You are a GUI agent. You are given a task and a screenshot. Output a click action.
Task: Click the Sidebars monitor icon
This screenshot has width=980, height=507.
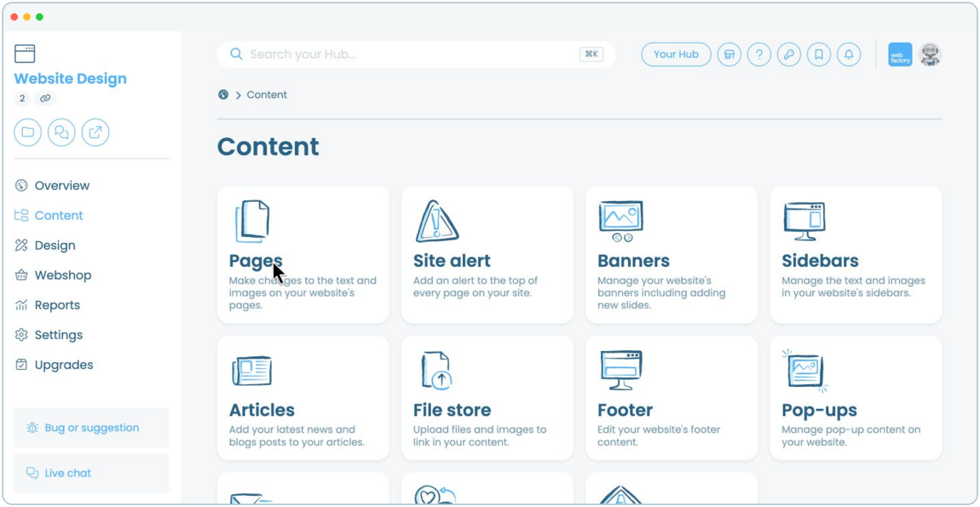(804, 222)
